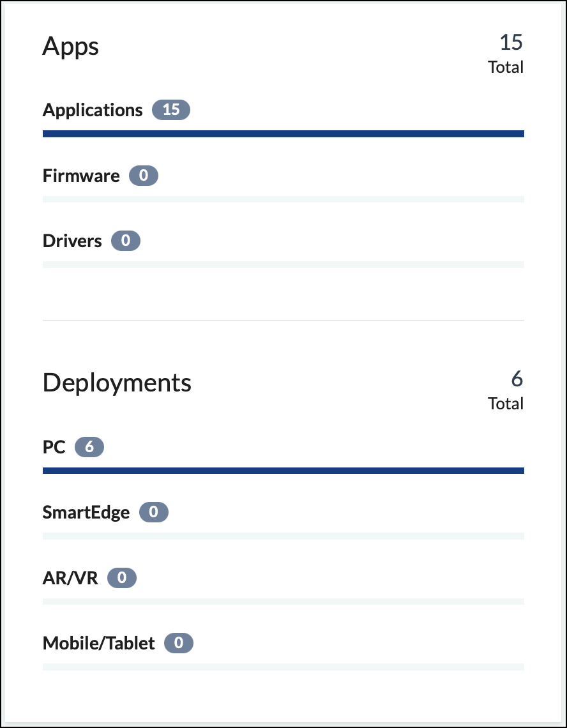Select the PC deployments label
Screen dimensions: 567x728
point(54,447)
